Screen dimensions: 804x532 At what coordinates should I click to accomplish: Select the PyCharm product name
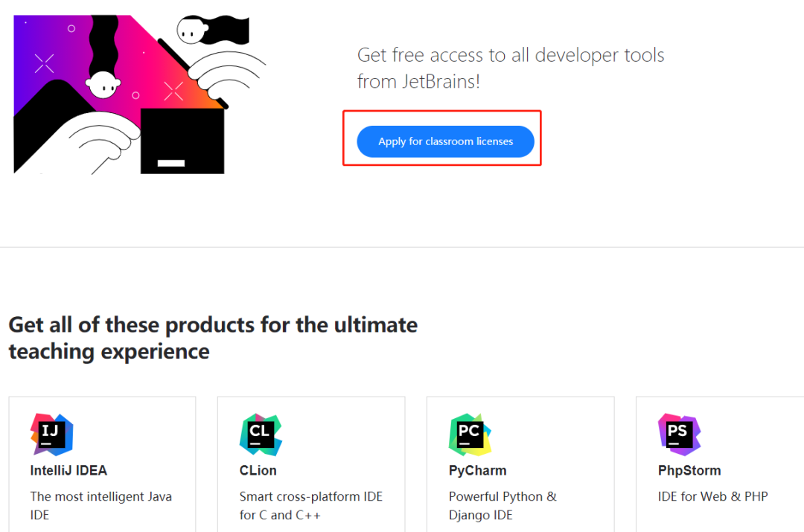(477, 470)
